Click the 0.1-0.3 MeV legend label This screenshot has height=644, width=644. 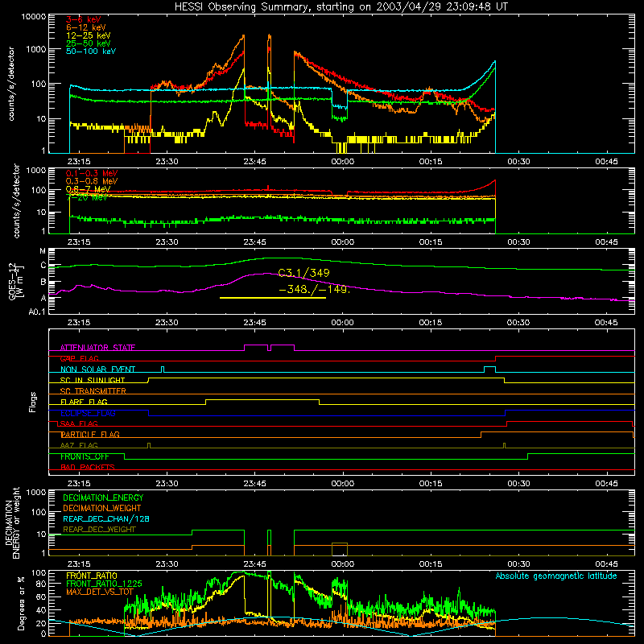92,173
